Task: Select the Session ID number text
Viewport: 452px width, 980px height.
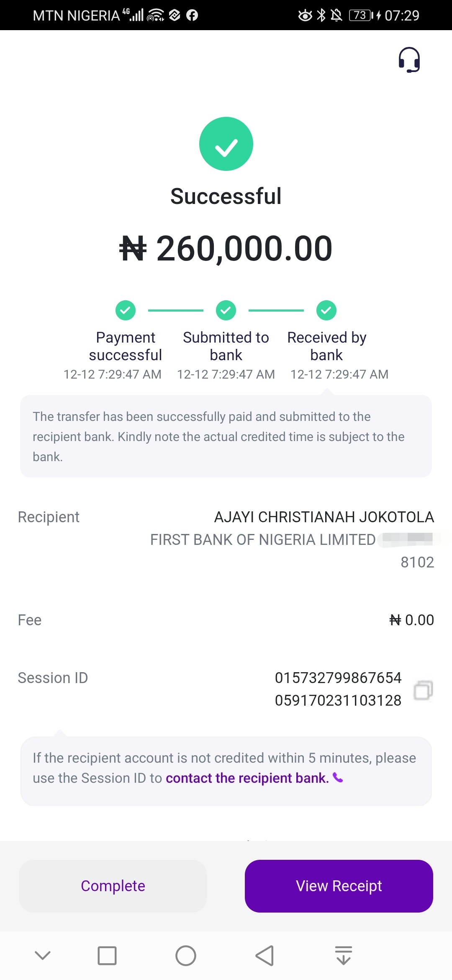Action: [x=338, y=689]
